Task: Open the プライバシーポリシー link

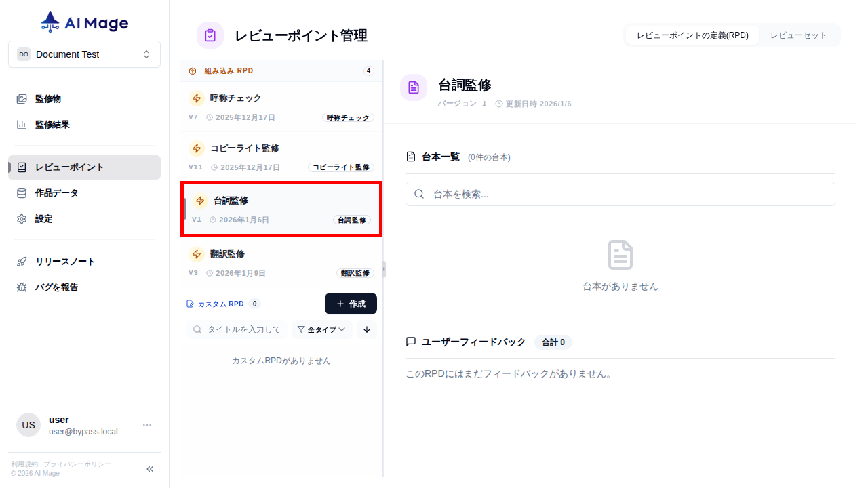Action: tap(76, 464)
